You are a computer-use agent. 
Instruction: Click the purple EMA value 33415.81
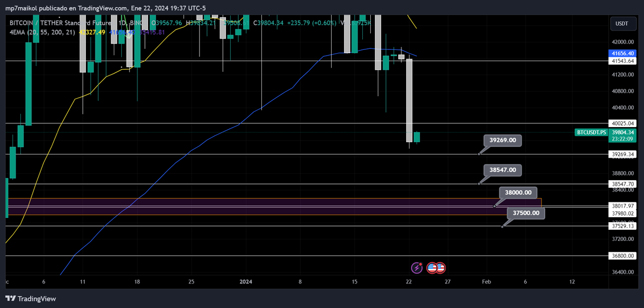pyautogui.click(x=151, y=32)
